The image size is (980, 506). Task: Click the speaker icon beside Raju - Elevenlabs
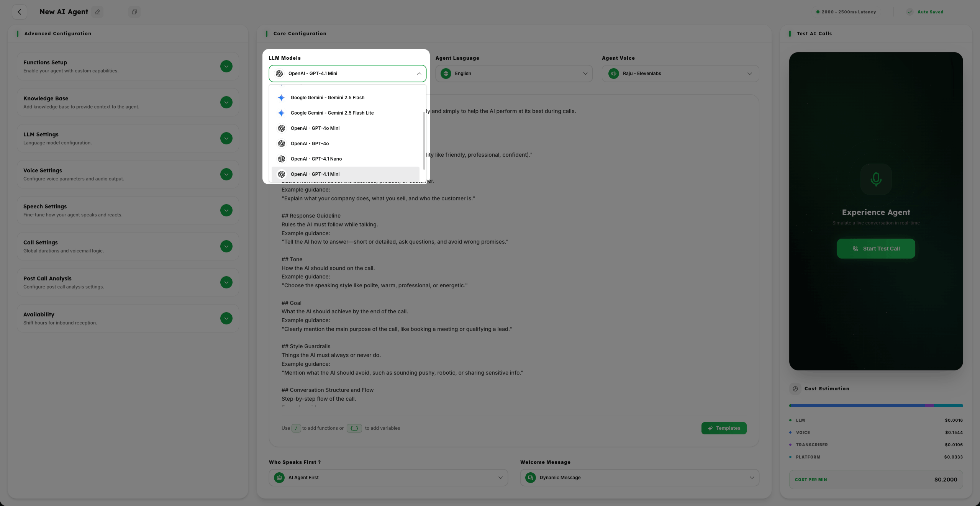coord(613,74)
